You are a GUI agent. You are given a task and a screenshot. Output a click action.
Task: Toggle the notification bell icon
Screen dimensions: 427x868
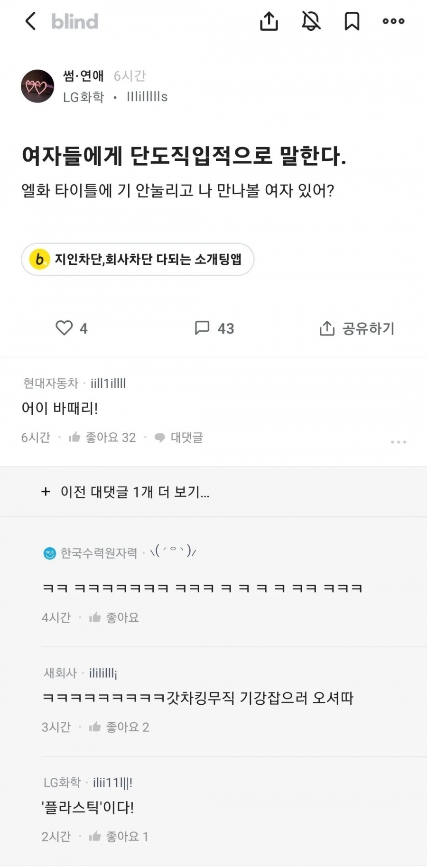[x=311, y=21]
